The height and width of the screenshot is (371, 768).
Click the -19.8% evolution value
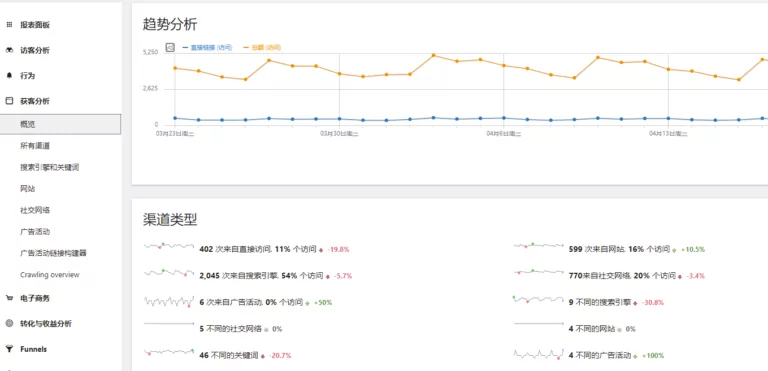338,249
